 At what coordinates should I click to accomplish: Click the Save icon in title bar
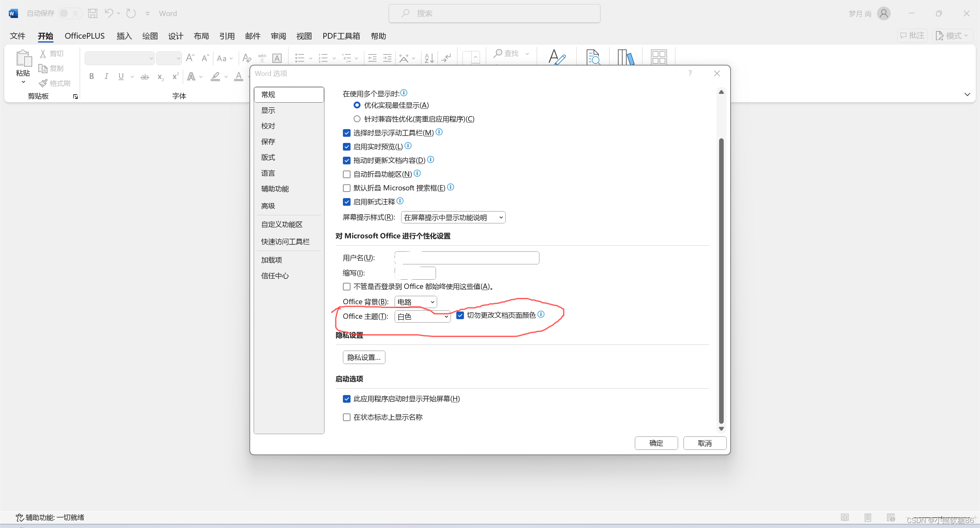tap(92, 13)
